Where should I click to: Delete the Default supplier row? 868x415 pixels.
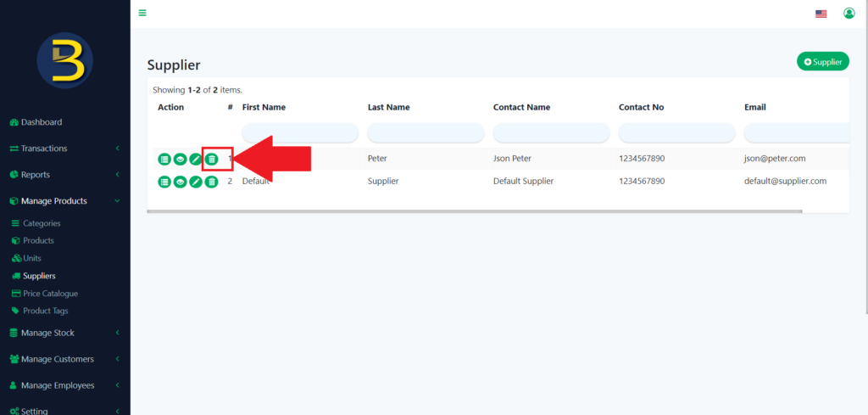coord(212,182)
